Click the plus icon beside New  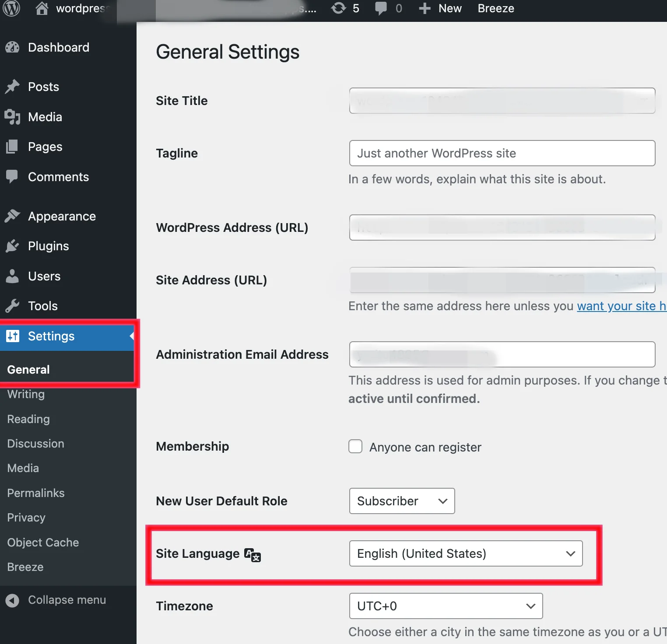[425, 8]
